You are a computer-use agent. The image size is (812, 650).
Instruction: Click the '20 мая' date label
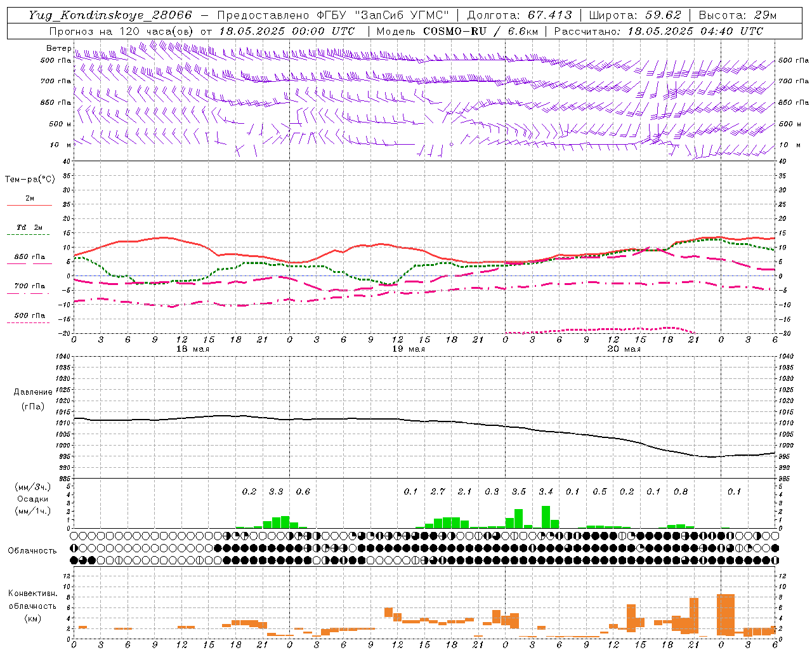pos(624,349)
